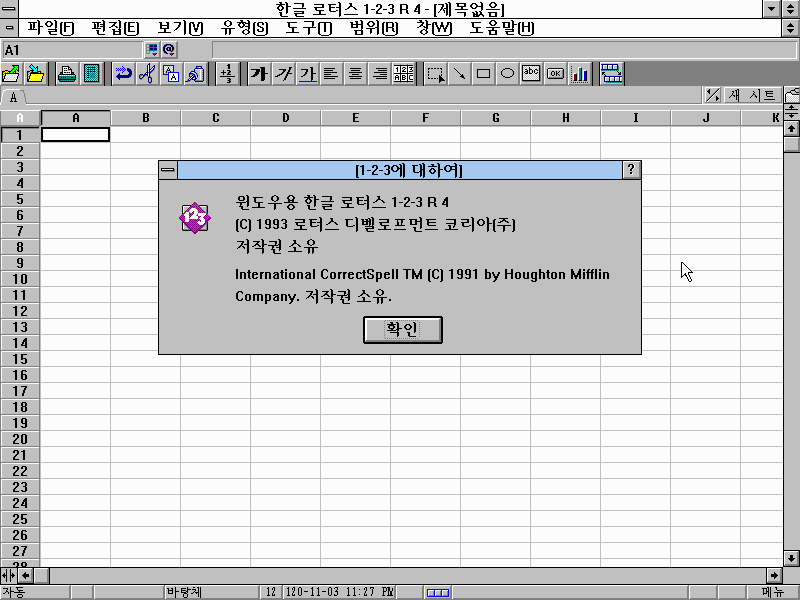Open the navigator icon beside cell address
The image size is (800, 600).
pos(152,49)
